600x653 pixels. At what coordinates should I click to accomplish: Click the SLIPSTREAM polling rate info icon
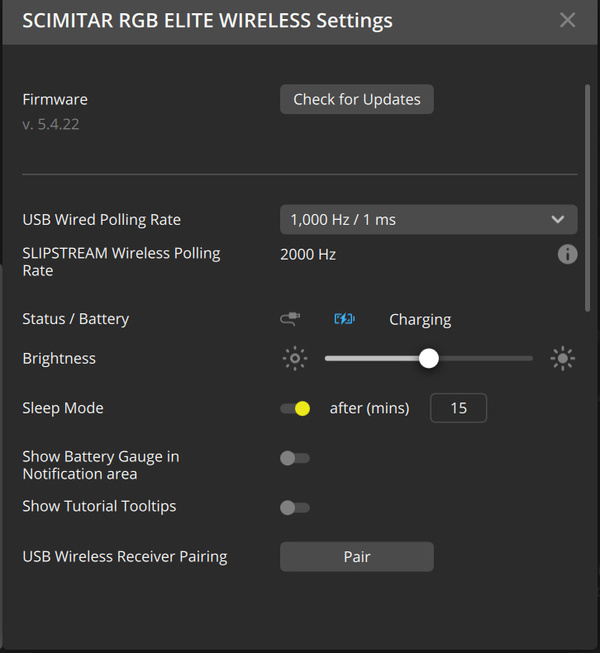tap(567, 254)
